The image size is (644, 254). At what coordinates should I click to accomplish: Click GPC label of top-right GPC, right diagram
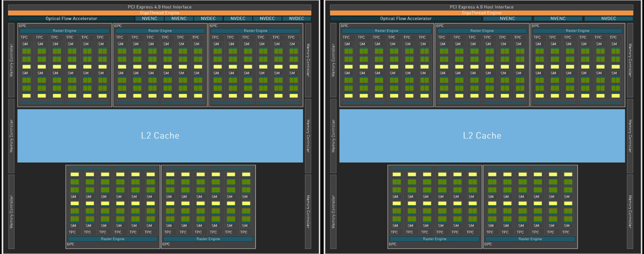(x=535, y=25)
